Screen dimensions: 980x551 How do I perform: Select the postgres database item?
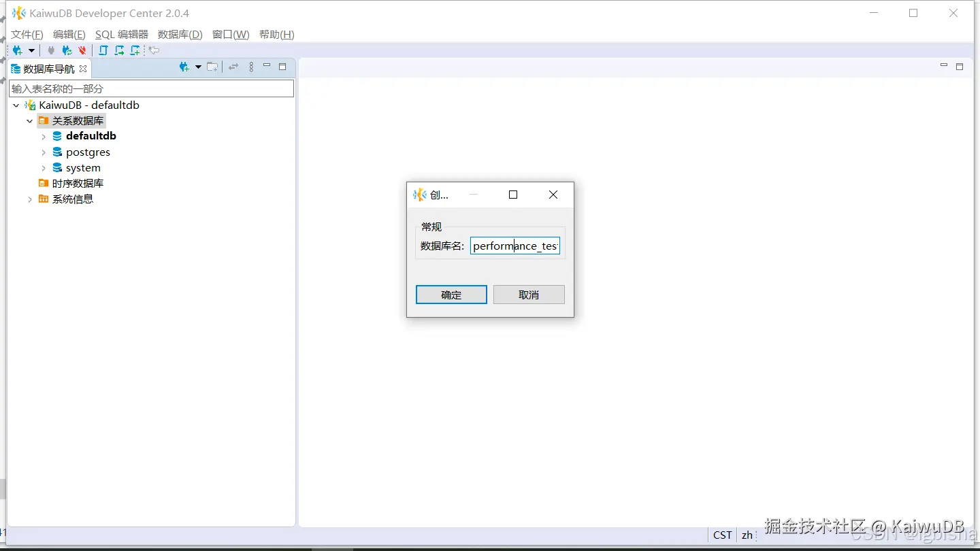[x=88, y=152]
